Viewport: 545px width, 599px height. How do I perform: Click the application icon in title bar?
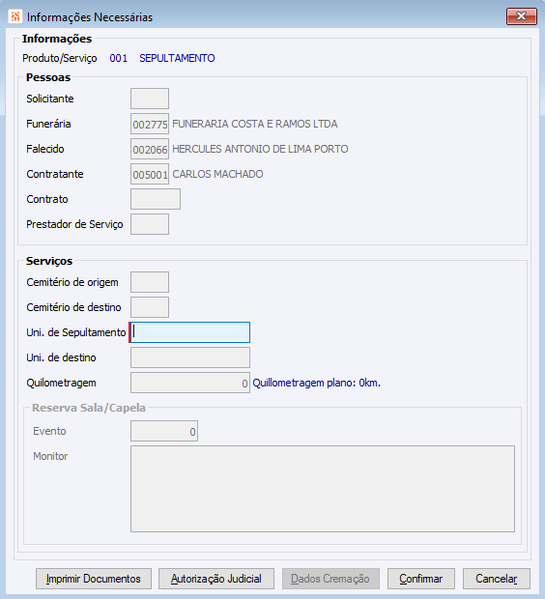click(x=15, y=17)
